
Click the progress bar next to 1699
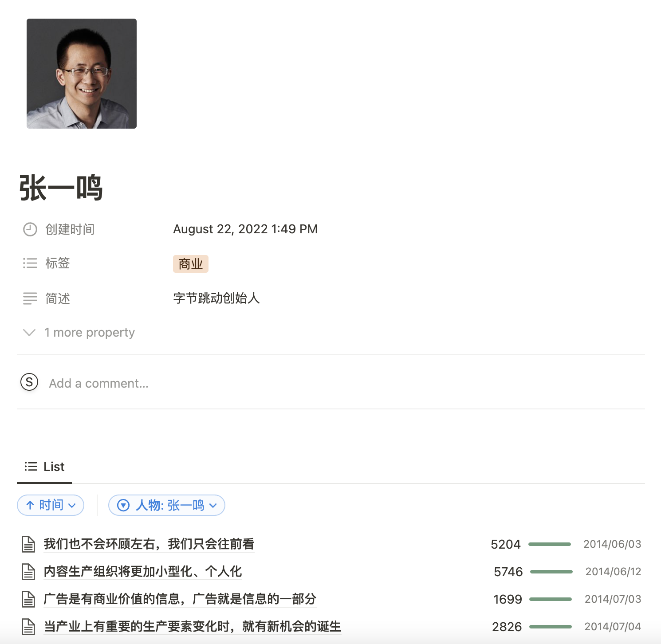pyautogui.click(x=551, y=599)
